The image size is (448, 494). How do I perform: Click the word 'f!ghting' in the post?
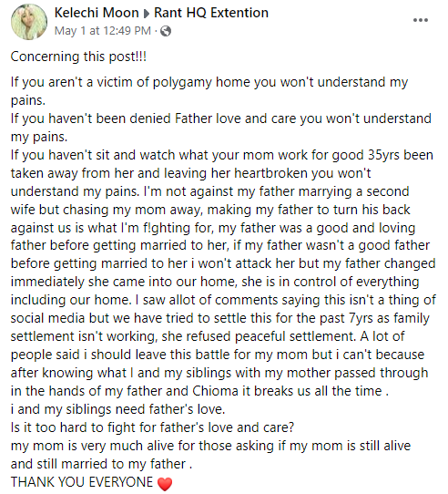(167, 228)
